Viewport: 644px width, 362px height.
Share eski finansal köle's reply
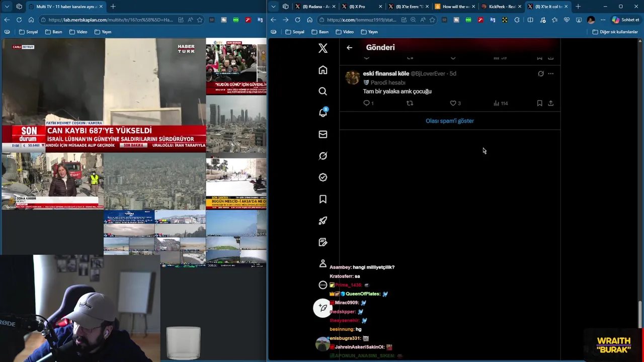[x=551, y=103]
